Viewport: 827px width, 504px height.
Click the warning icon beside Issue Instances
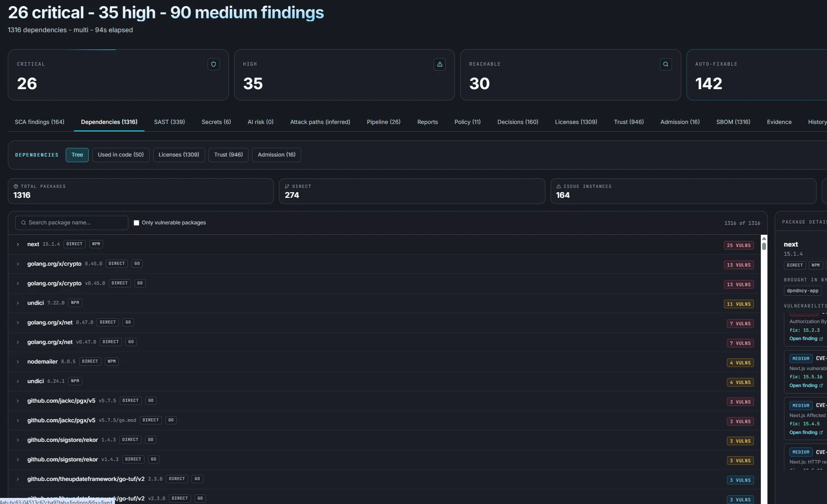point(558,186)
